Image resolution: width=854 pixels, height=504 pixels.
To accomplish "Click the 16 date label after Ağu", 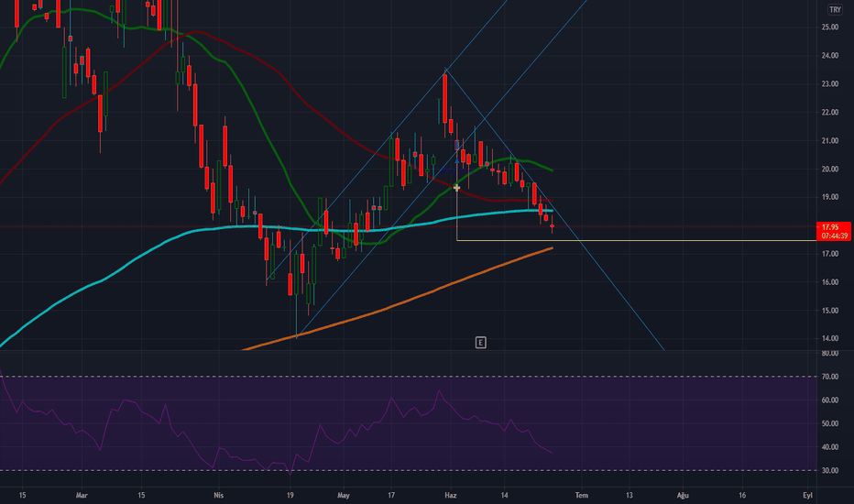I will [742, 495].
